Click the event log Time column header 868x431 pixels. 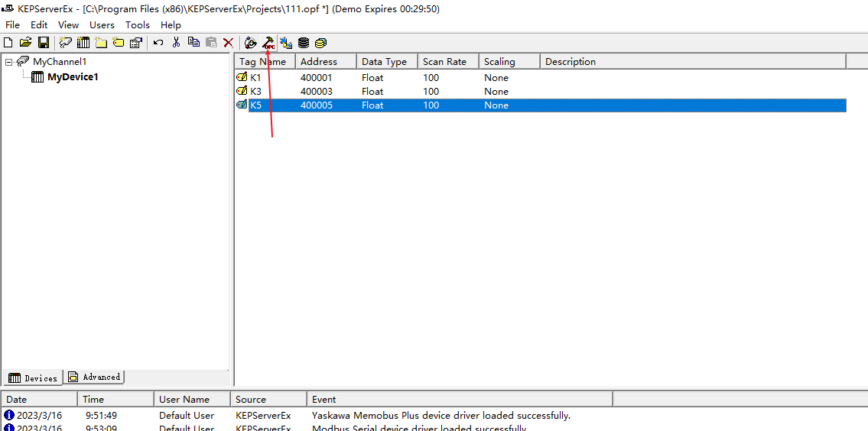pos(115,399)
